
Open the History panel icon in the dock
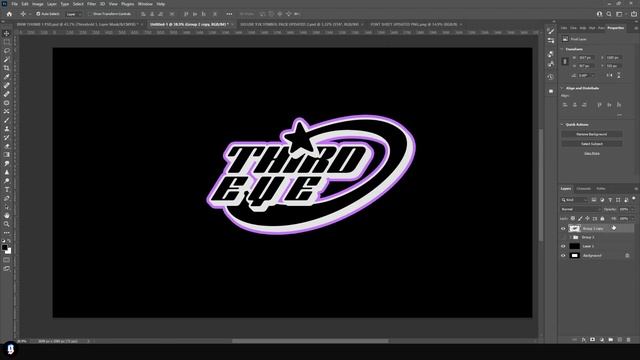click(x=551, y=77)
